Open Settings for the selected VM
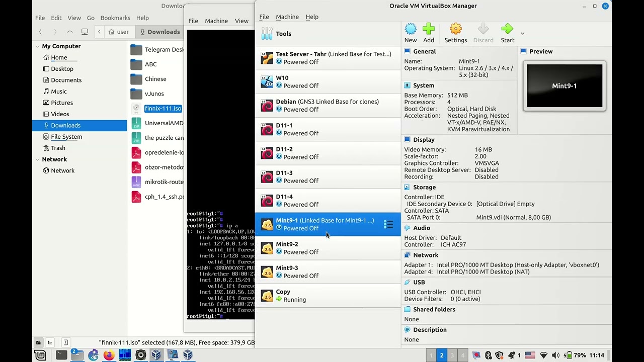This screenshot has width=644, height=362. point(455,33)
